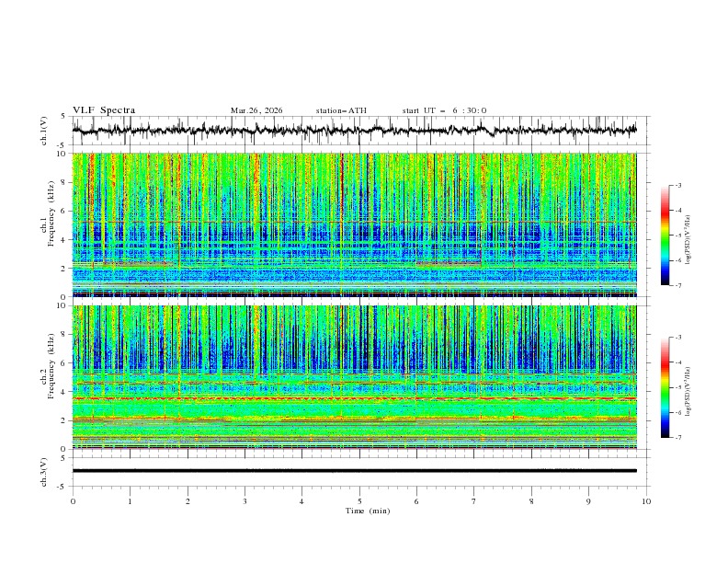Click the "-3" label on ch.1 colorbar
The width and height of the screenshot is (728, 563).
pyautogui.click(x=677, y=185)
